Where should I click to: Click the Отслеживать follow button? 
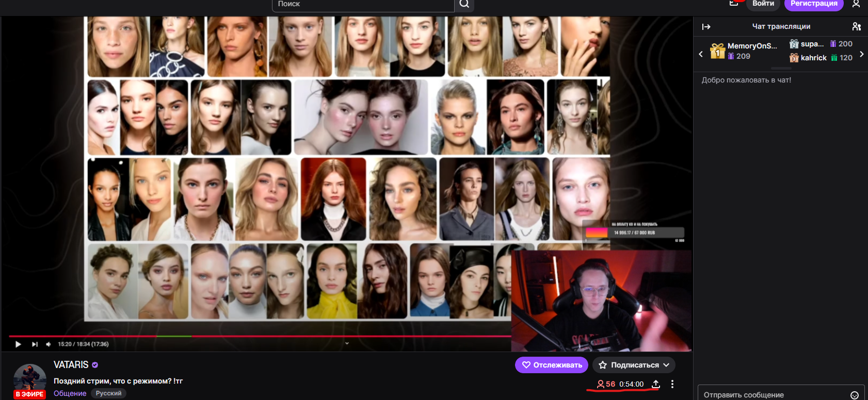point(552,365)
